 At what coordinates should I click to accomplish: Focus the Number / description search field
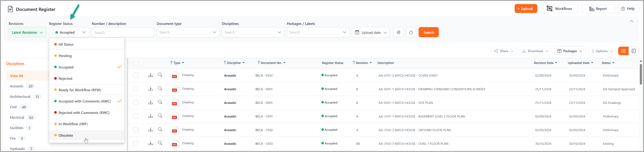(x=123, y=33)
